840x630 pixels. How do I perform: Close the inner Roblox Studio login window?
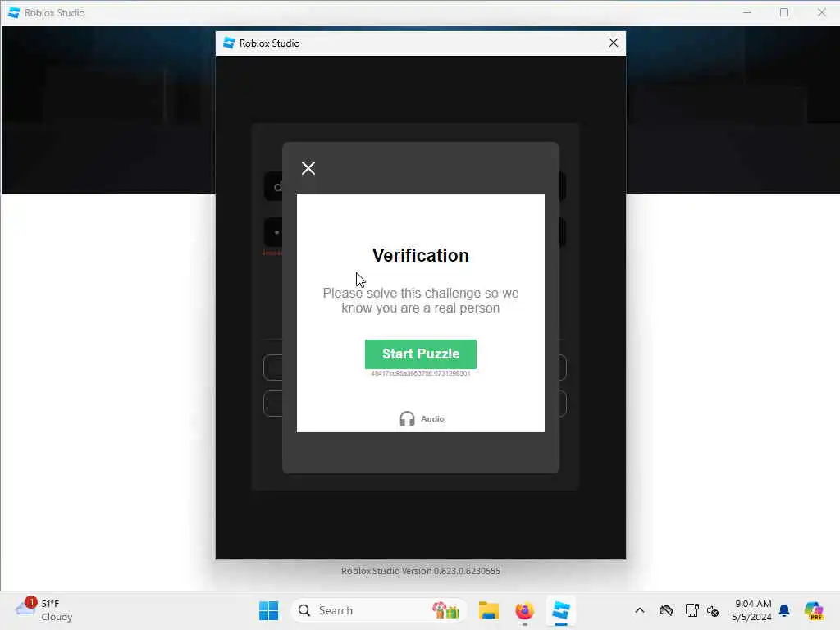(614, 43)
